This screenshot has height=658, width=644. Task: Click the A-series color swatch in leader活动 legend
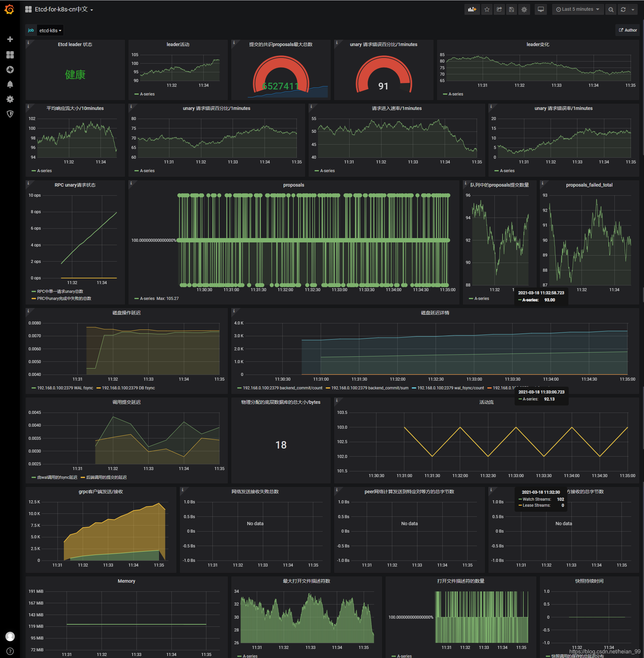(137, 94)
